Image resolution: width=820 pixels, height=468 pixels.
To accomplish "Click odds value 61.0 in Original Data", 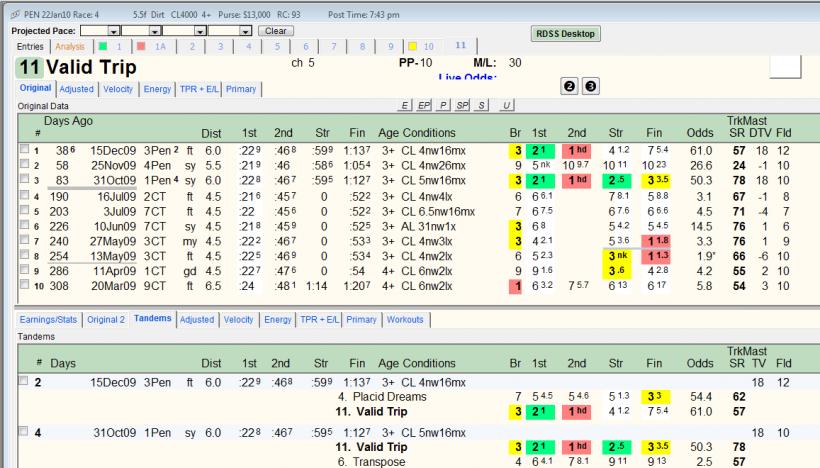I will coord(701,151).
